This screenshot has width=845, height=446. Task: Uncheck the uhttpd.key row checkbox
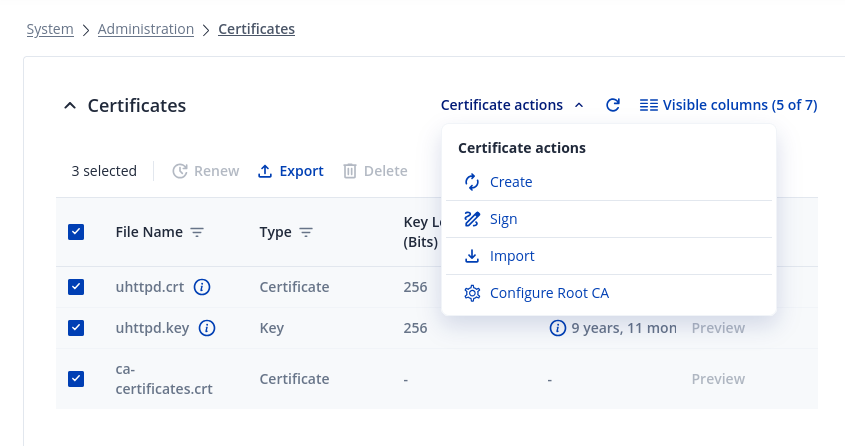(76, 328)
